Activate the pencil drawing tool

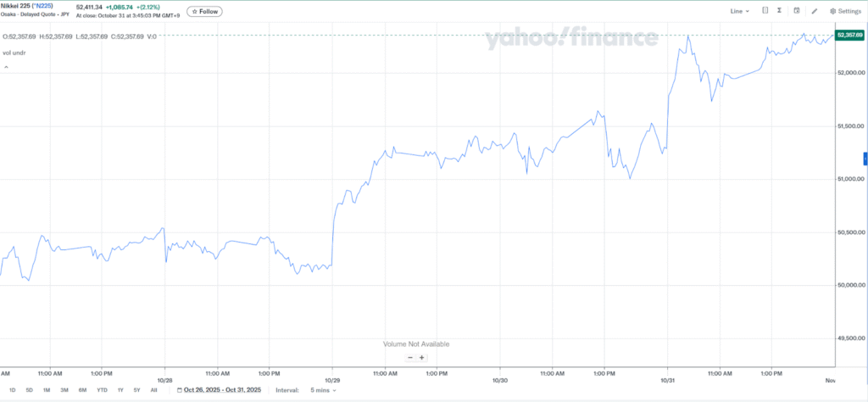pyautogui.click(x=815, y=11)
